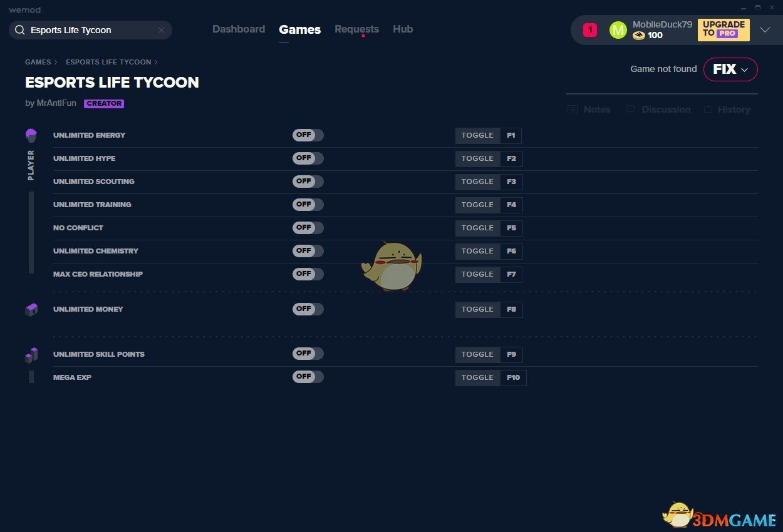Switch to the Requests tab

click(356, 29)
